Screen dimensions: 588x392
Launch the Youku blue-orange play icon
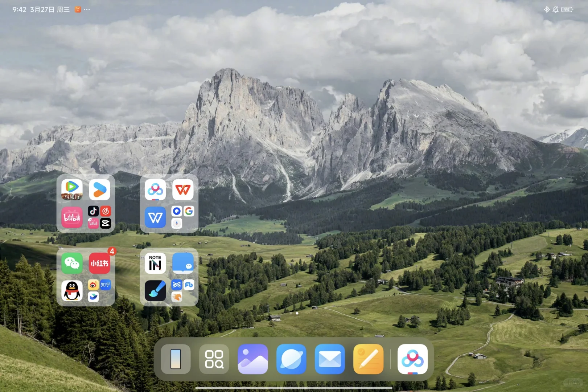[x=100, y=190]
